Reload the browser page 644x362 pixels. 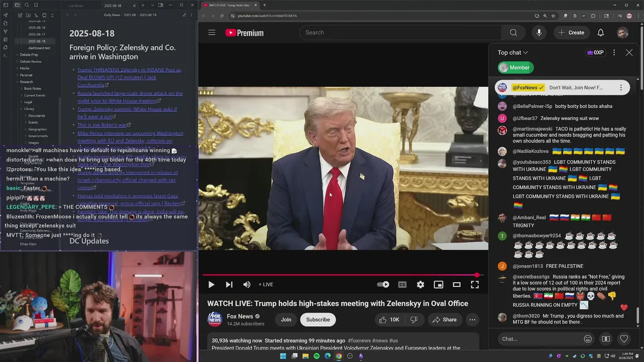pos(221,16)
